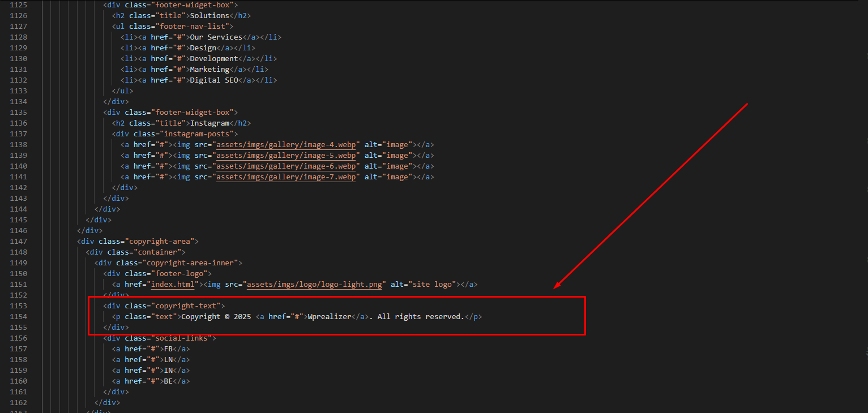Click the "footer-nav-list" class value
Screen dimensions: 868x413
tap(194, 27)
